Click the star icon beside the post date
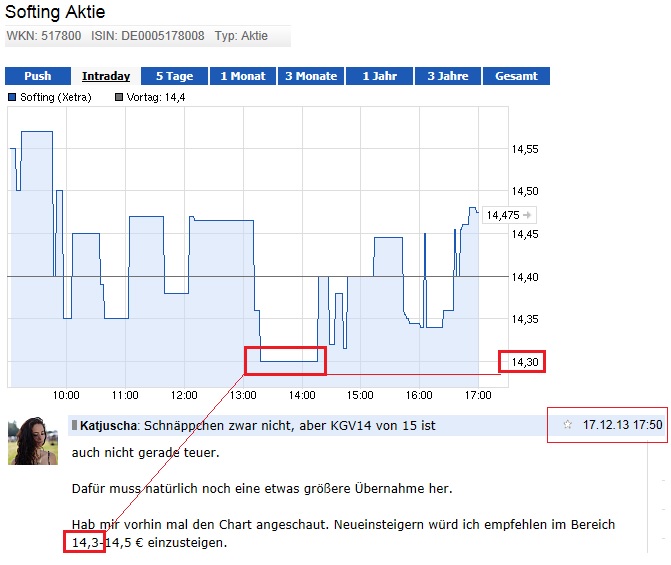671x565 pixels. coord(567,425)
